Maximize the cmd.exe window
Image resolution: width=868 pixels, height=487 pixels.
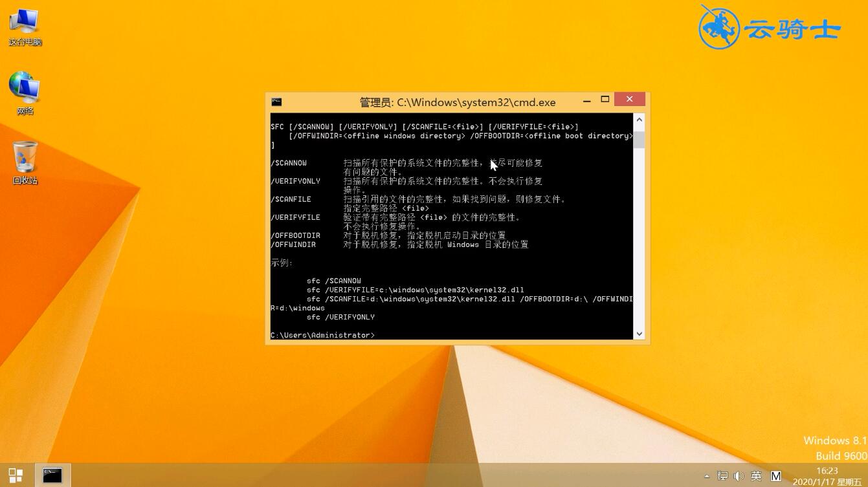(605, 100)
